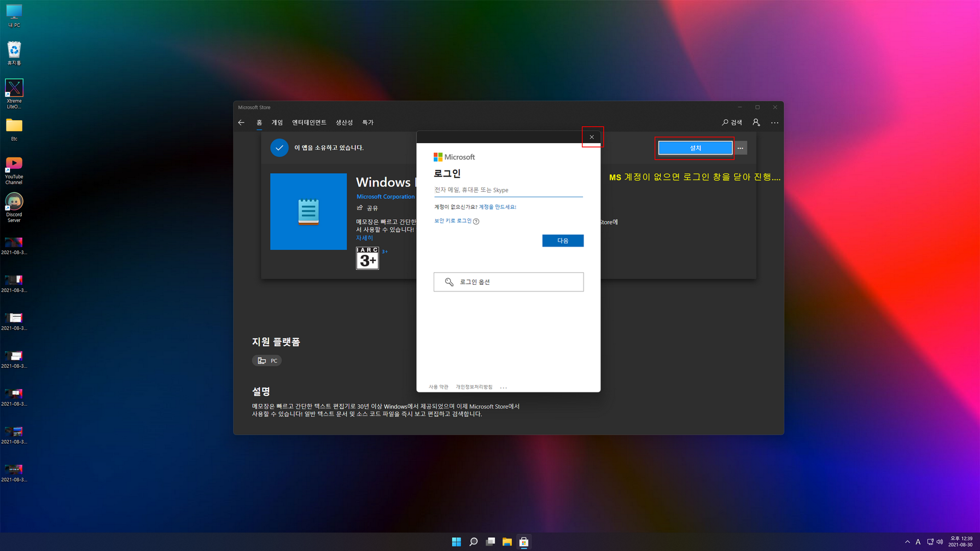
Task: Select Discord Server desktop shortcut
Action: point(14,208)
